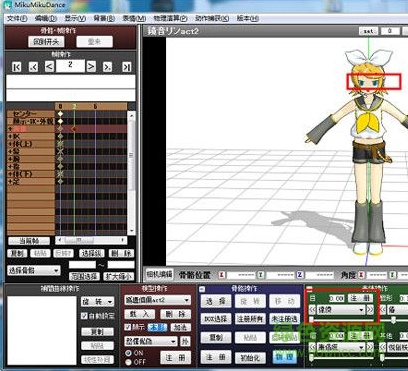Select the ON radio button
This screenshot has height=371, width=408.
[128, 353]
